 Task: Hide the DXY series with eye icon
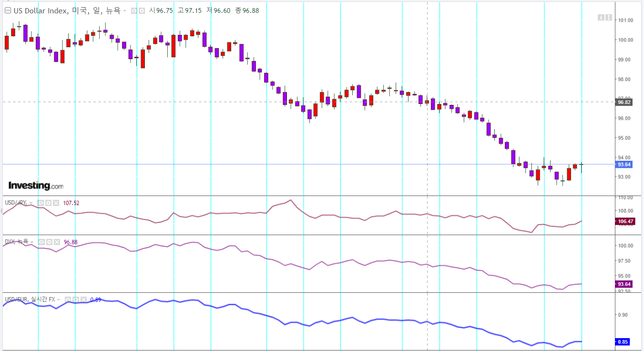pos(41,242)
